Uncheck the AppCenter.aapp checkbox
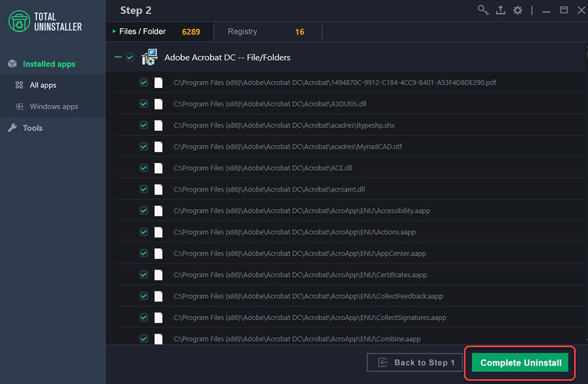 [x=144, y=254]
